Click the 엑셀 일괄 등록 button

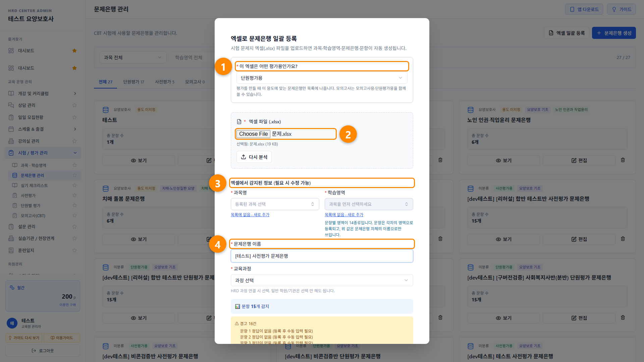(x=566, y=33)
